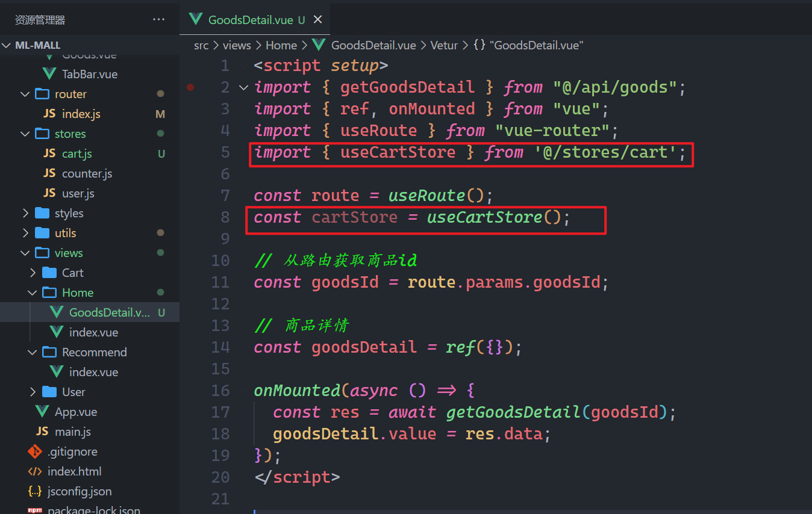Image resolution: width=812 pixels, height=514 pixels.
Task: Collapse the ML-MALL project root
Action: click(x=7, y=45)
